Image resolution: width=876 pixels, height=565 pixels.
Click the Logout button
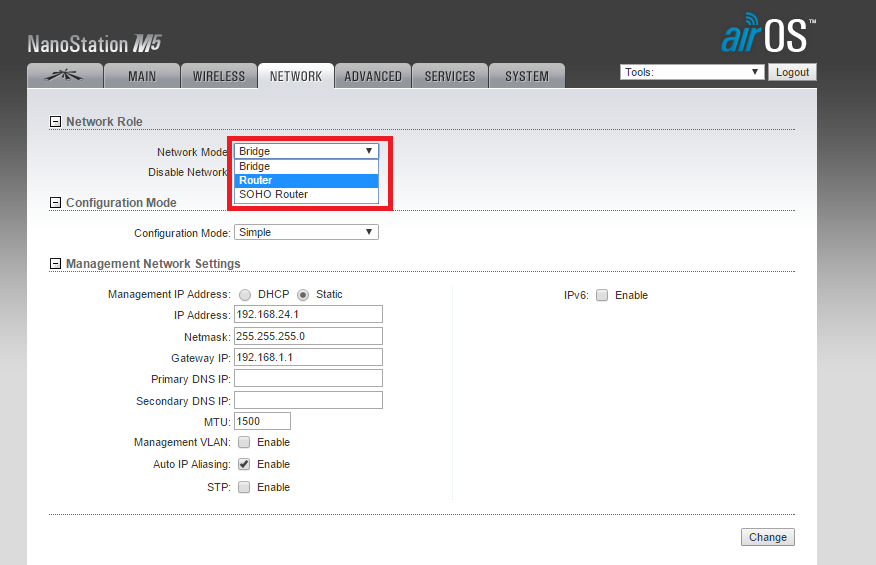point(792,72)
